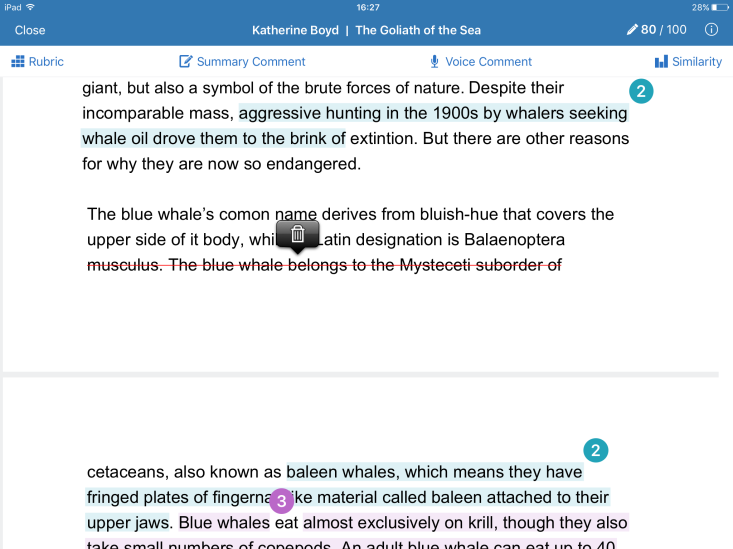This screenshot has height=549, width=733.
Task: Tap the word 'comon' in second paragraph
Action: click(x=244, y=214)
